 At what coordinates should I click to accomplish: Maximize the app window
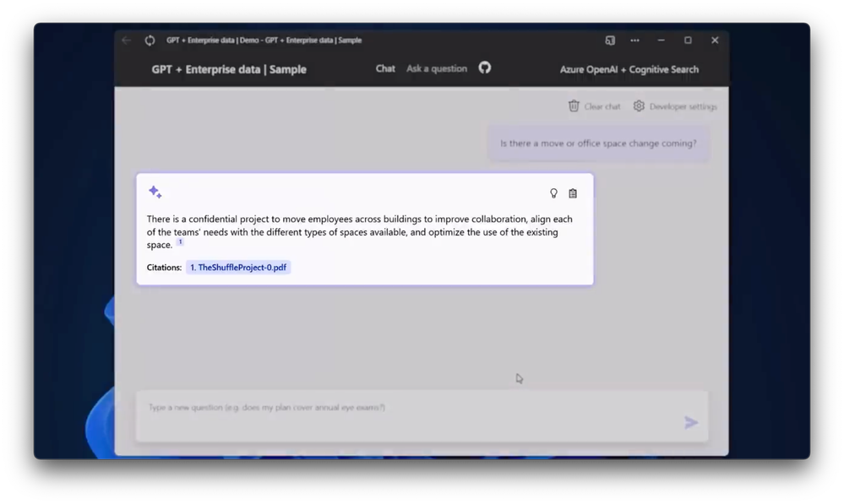[x=688, y=41]
